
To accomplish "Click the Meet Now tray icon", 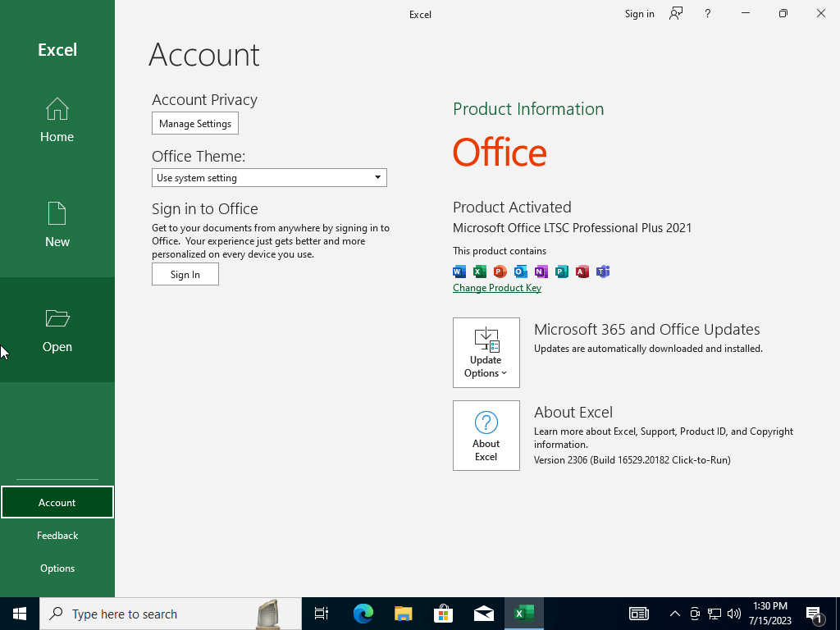I will (694, 614).
